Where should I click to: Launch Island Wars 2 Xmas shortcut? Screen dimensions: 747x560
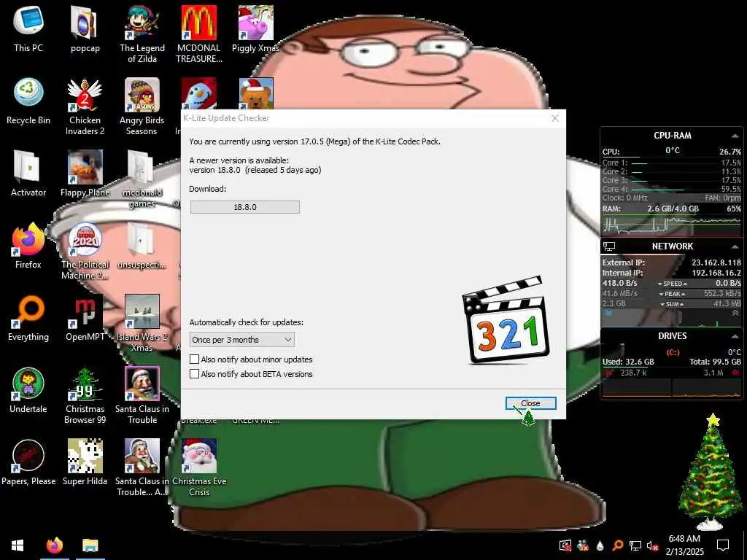pos(142,323)
